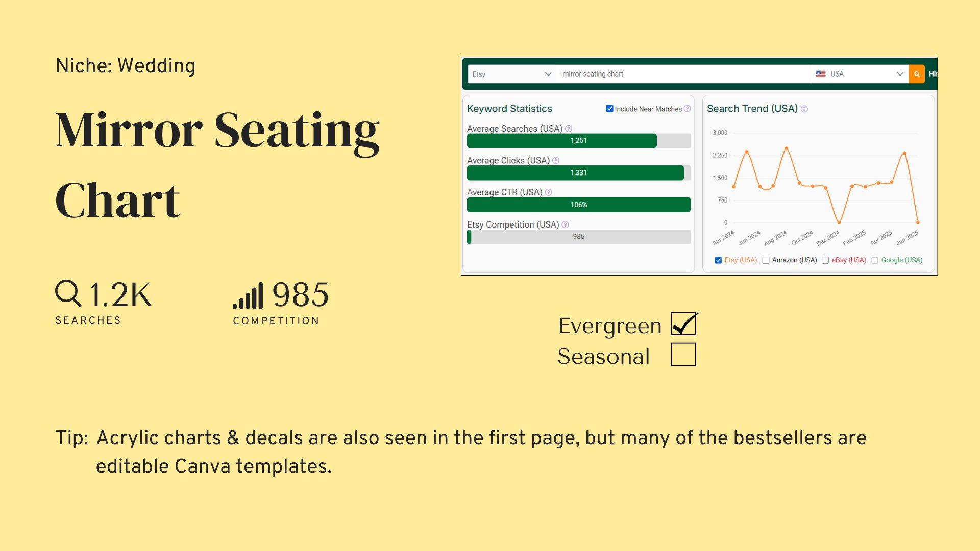Click the mirror seating chart search field
The width and height of the screenshot is (980, 551).
point(683,74)
